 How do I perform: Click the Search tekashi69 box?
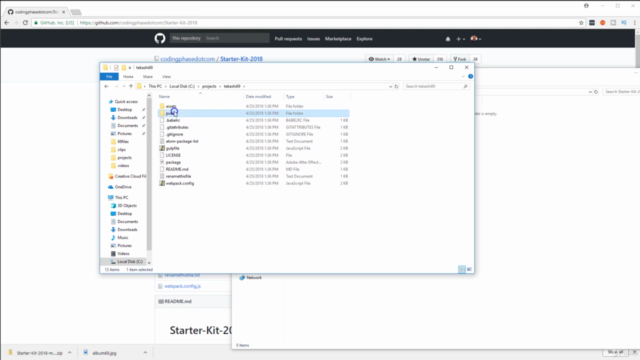(436, 87)
